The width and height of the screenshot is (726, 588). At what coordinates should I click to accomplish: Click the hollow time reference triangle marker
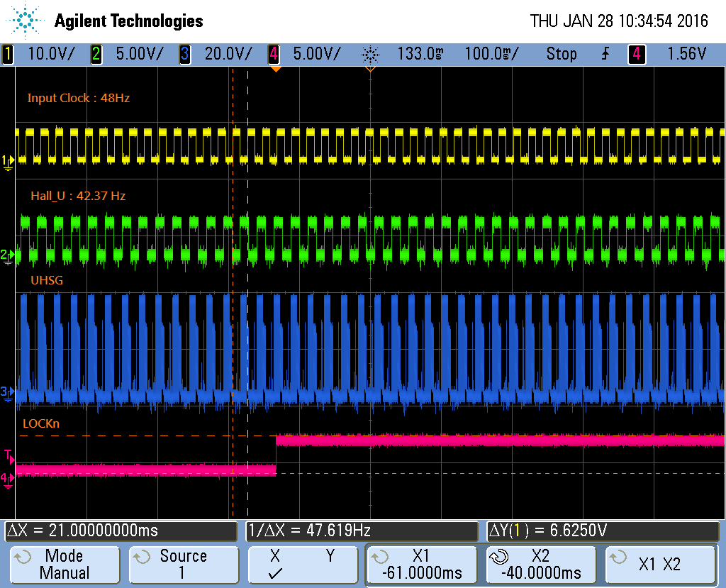point(370,70)
